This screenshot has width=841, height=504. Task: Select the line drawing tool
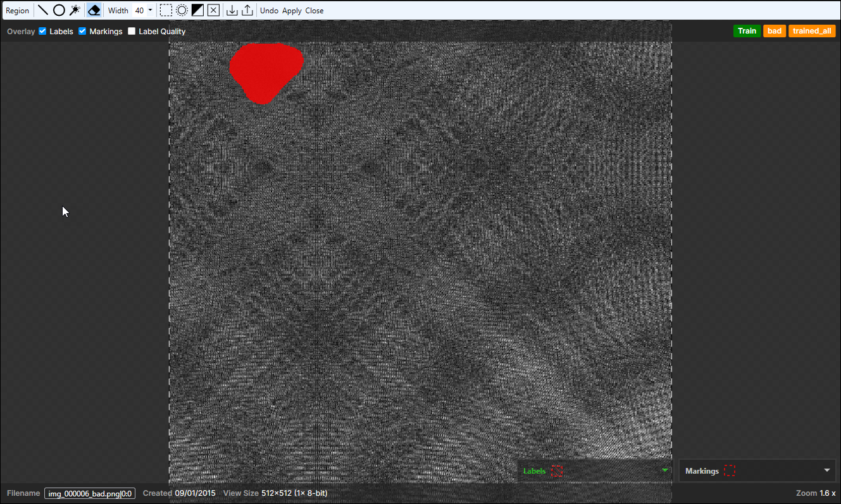coord(43,10)
